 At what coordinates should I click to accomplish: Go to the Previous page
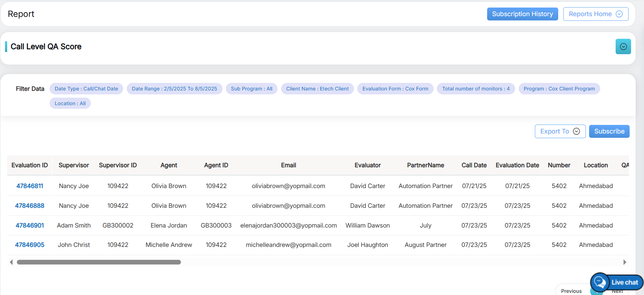[571, 291]
